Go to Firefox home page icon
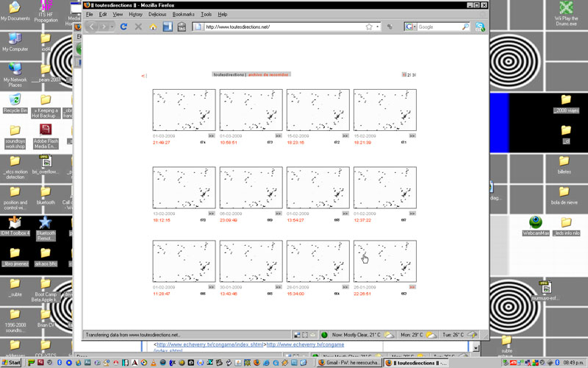588x368 pixels. point(153,26)
